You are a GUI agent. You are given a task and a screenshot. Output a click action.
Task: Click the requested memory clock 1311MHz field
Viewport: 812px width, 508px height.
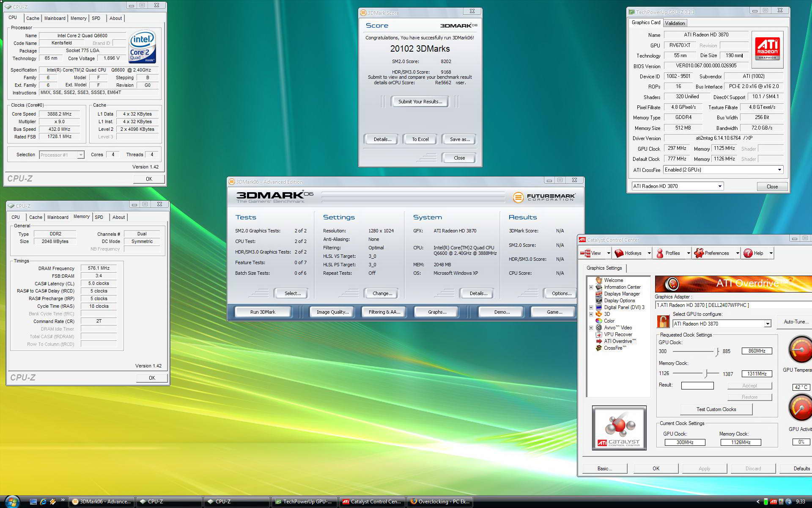coord(757,374)
